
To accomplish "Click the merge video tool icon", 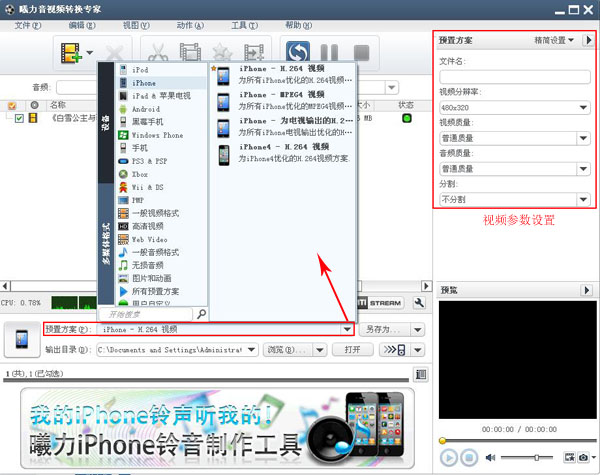I will point(254,52).
